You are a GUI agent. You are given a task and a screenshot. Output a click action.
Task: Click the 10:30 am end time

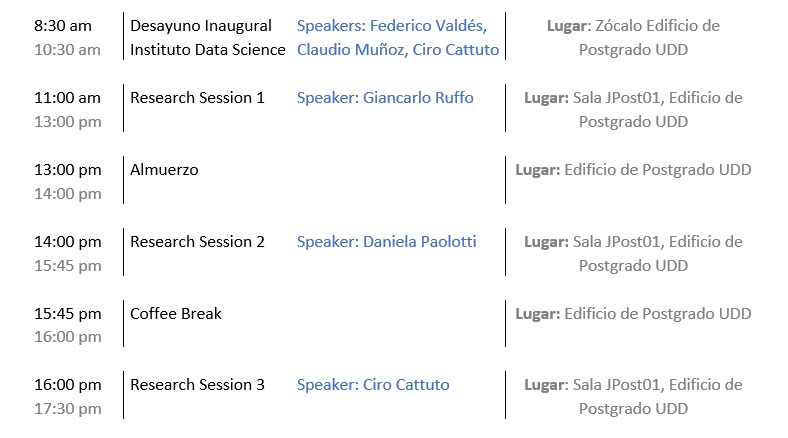[x=67, y=50]
